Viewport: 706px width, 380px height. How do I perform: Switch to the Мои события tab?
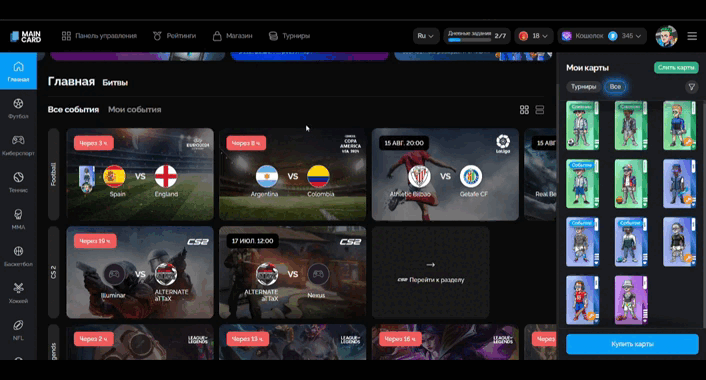click(135, 109)
